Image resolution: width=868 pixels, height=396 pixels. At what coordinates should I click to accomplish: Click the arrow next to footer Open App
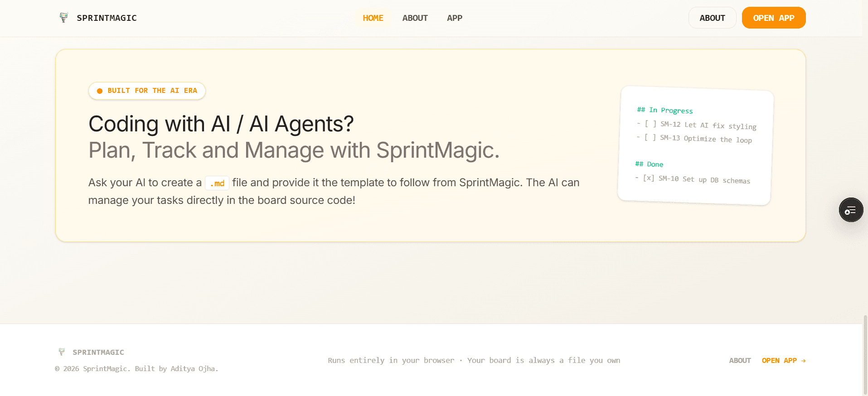tap(803, 361)
